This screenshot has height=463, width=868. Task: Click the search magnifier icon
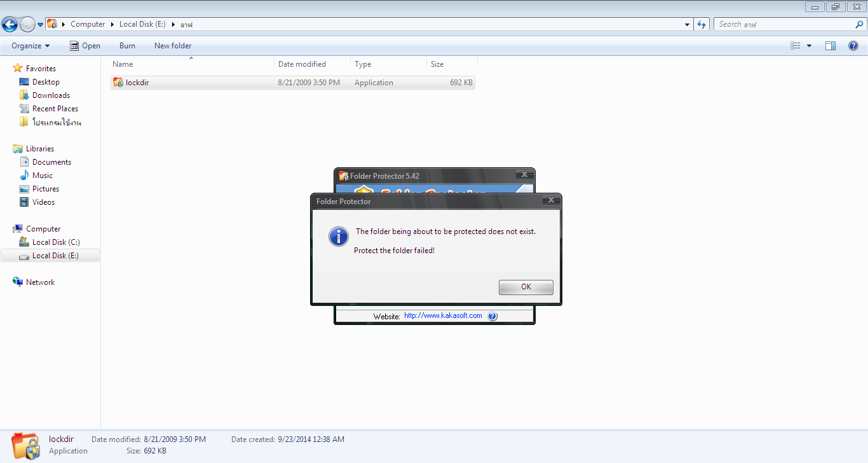[x=860, y=24]
